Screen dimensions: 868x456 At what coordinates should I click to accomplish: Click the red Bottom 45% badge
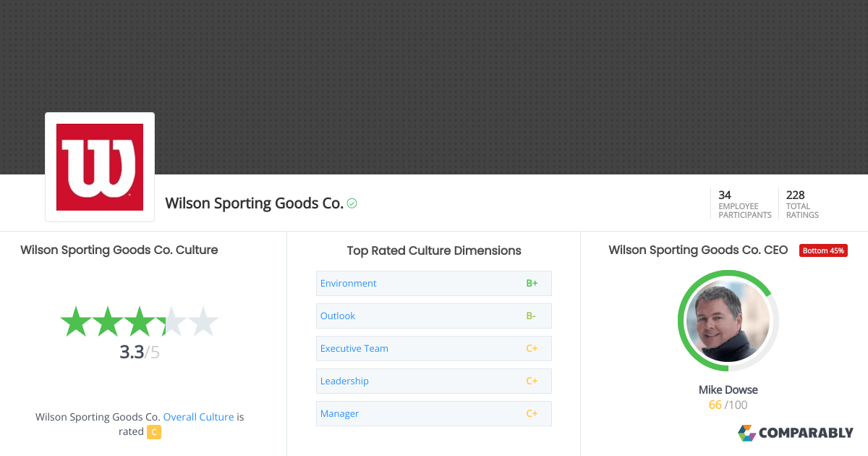(823, 250)
